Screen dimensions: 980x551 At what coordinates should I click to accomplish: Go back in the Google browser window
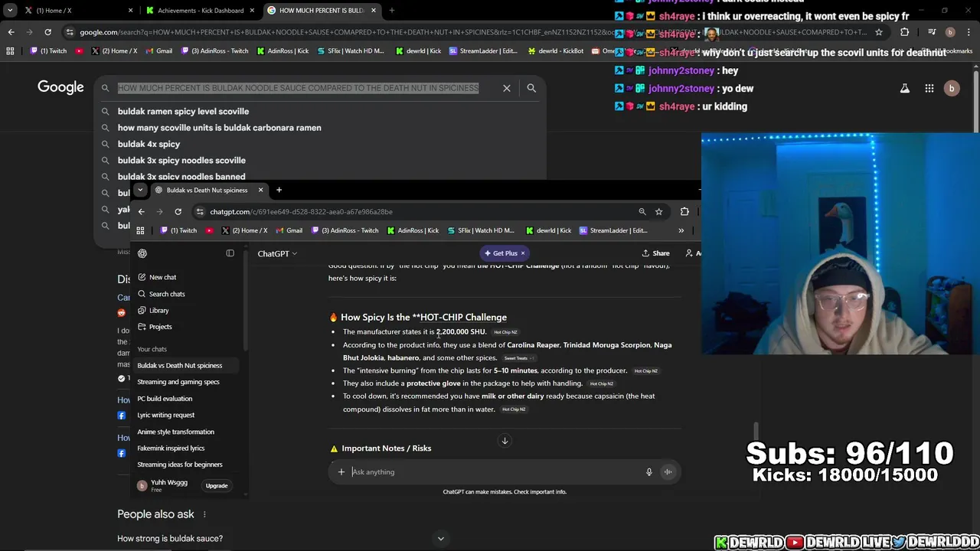coord(11,32)
